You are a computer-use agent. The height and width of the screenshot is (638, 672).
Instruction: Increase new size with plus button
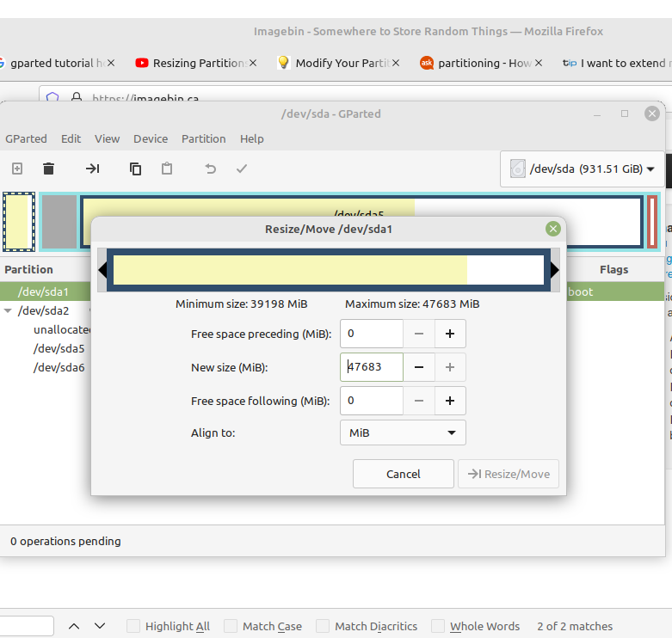point(450,367)
